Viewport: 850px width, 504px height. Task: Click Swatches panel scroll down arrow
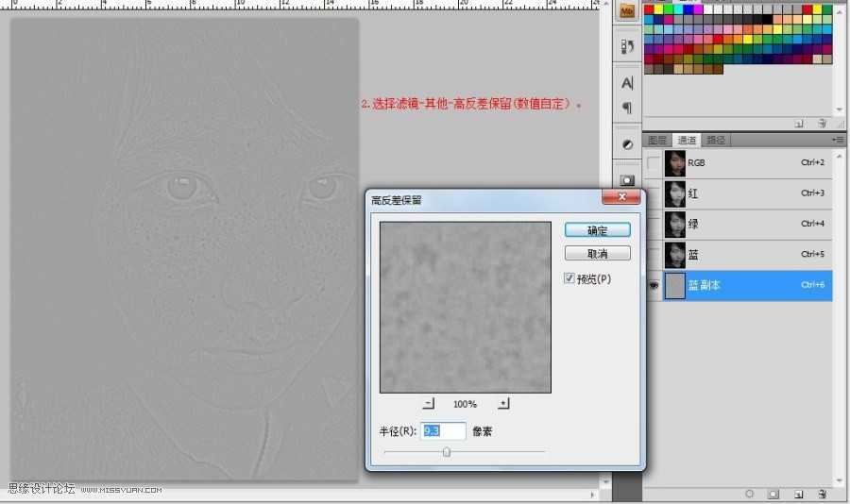[x=840, y=109]
